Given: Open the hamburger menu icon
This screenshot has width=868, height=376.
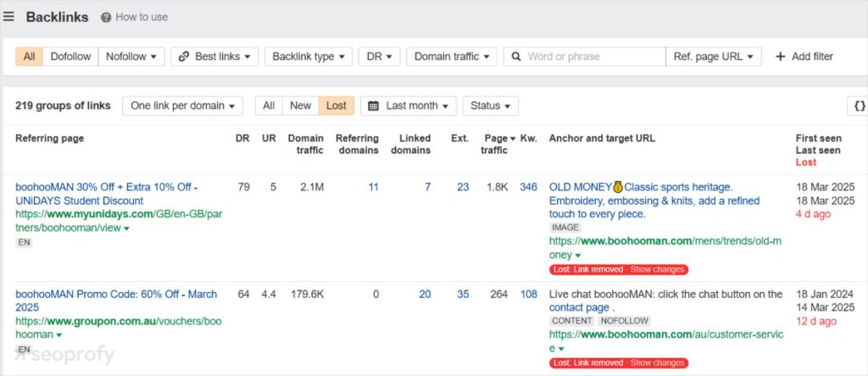Looking at the screenshot, I should 8,17.
